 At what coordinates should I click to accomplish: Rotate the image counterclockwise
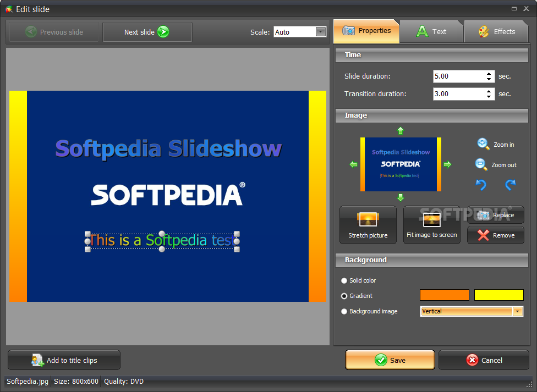click(x=481, y=185)
